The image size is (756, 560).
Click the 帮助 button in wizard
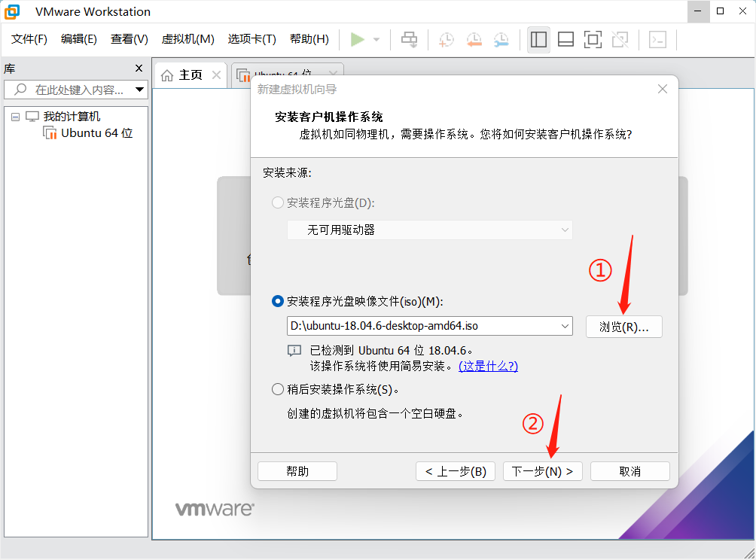[x=297, y=471]
